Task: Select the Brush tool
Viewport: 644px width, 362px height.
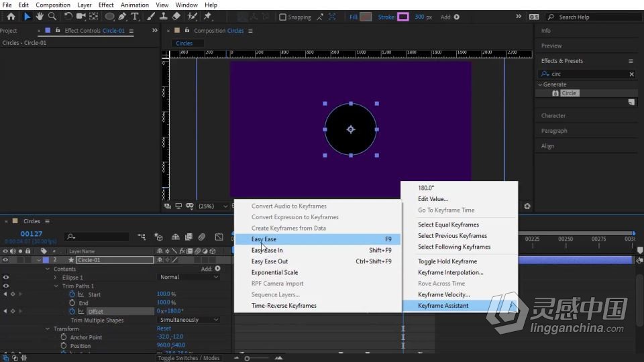Action: (x=151, y=16)
